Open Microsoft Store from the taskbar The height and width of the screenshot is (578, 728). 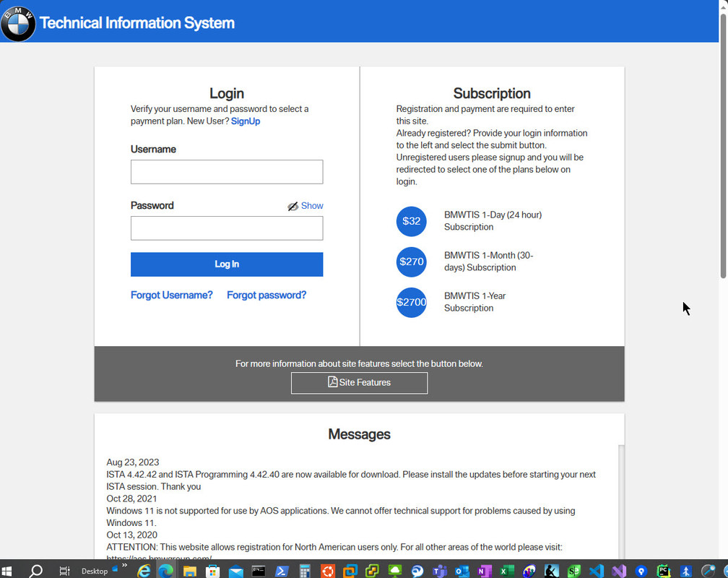(212, 571)
